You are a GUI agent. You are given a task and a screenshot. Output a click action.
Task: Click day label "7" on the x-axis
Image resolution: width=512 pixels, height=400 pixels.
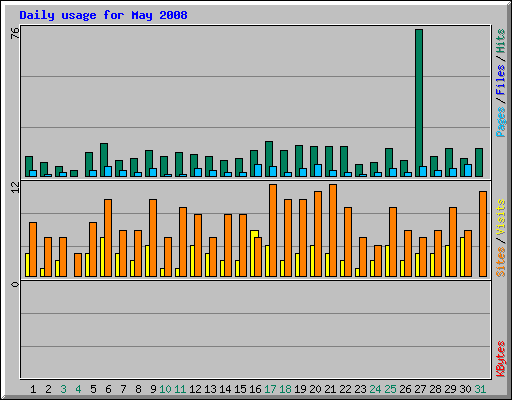point(123,389)
